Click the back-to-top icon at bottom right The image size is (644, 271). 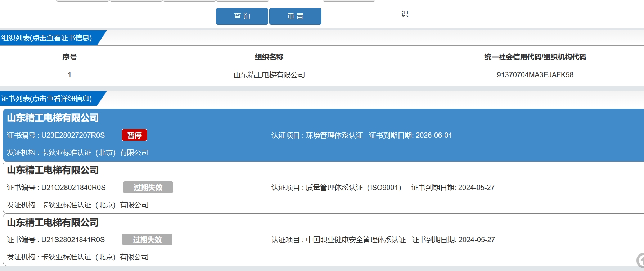pos(640,261)
